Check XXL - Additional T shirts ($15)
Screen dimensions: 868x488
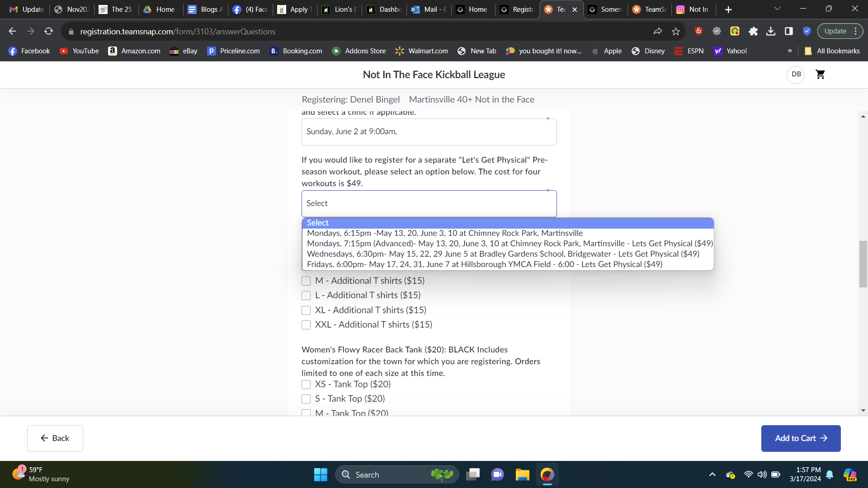[x=306, y=325]
